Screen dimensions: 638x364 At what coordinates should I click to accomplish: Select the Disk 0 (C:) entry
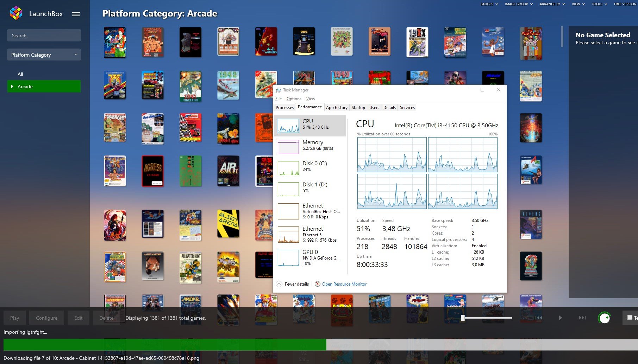[x=310, y=168]
